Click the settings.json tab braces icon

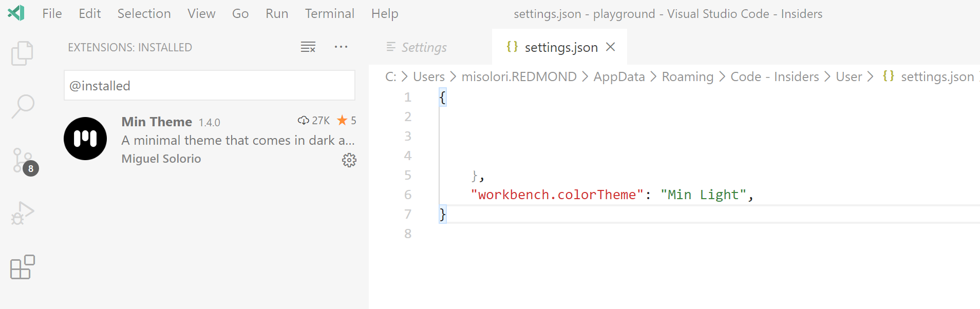point(512,47)
